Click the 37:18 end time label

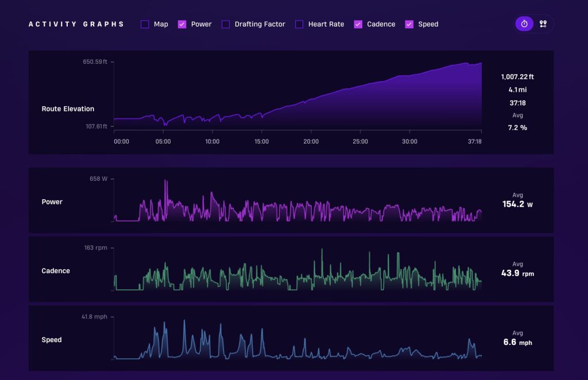coord(474,141)
